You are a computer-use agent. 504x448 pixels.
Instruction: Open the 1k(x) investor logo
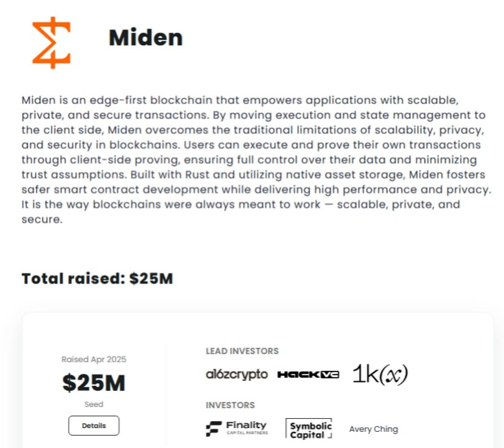click(x=380, y=375)
